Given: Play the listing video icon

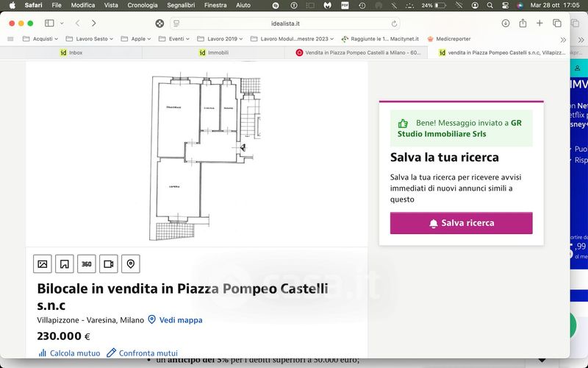Looking at the screenshot, I should click(109, 264).
